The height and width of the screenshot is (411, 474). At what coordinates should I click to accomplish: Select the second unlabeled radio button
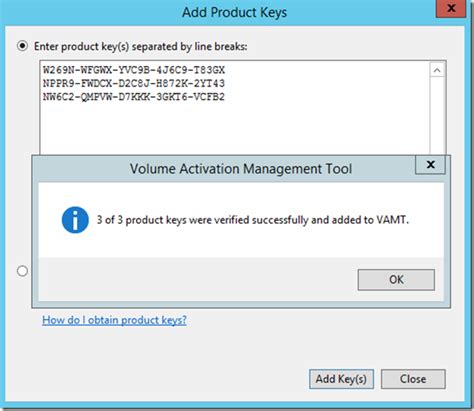[22, 271]
